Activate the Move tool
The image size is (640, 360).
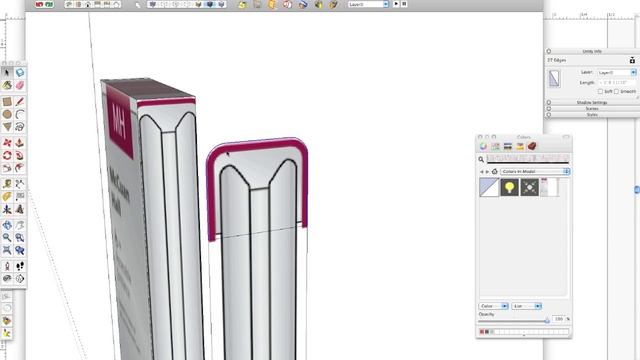pyautogui.click(x=7, y=142)
